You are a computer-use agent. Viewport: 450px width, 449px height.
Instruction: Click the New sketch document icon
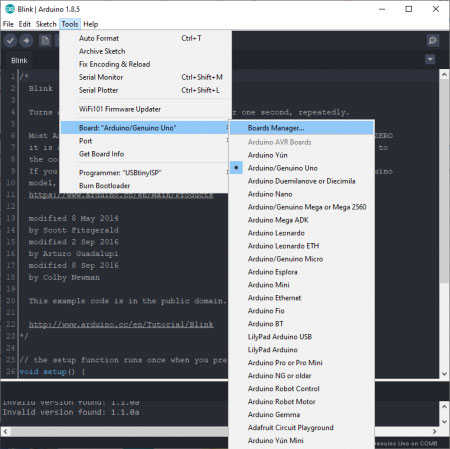coord(45,41)
